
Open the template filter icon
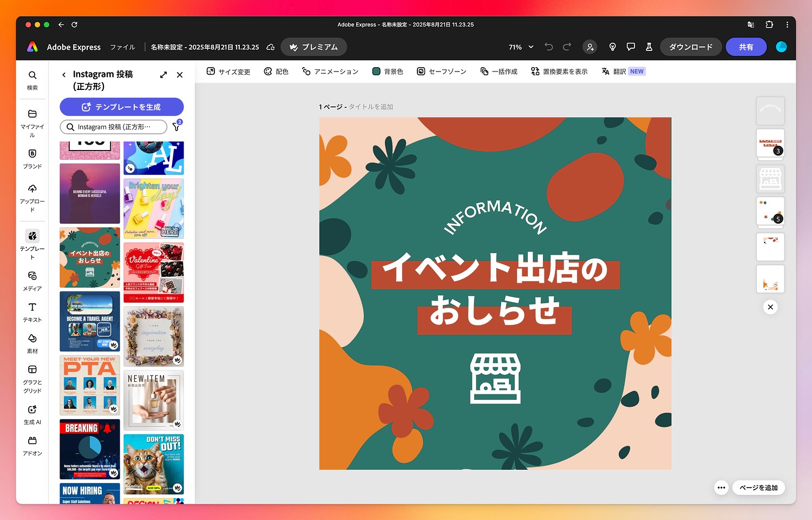tap(176, 127)
